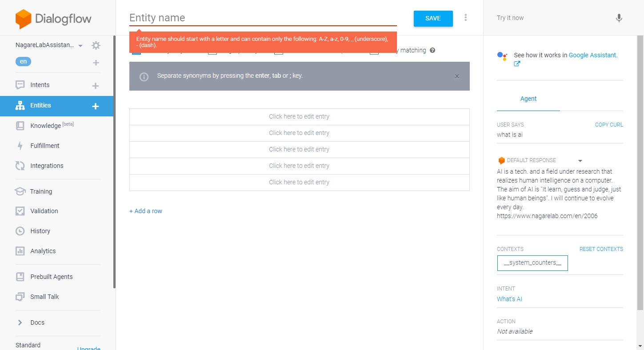The height and width of the screenshot is (350, 644).
Task: Click the Small Talk chat icon
Action: tap(20, 297)
